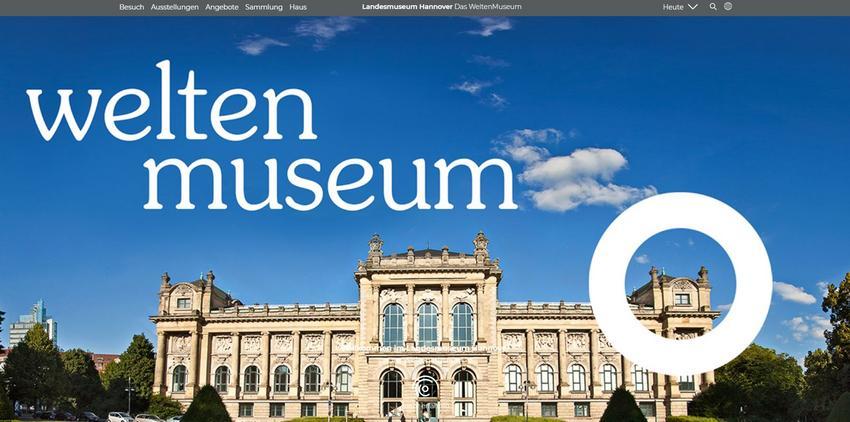The height and width of the screenshot is (422, 850).
Task: Click the large white ring graphic
Action: point(680,283)
